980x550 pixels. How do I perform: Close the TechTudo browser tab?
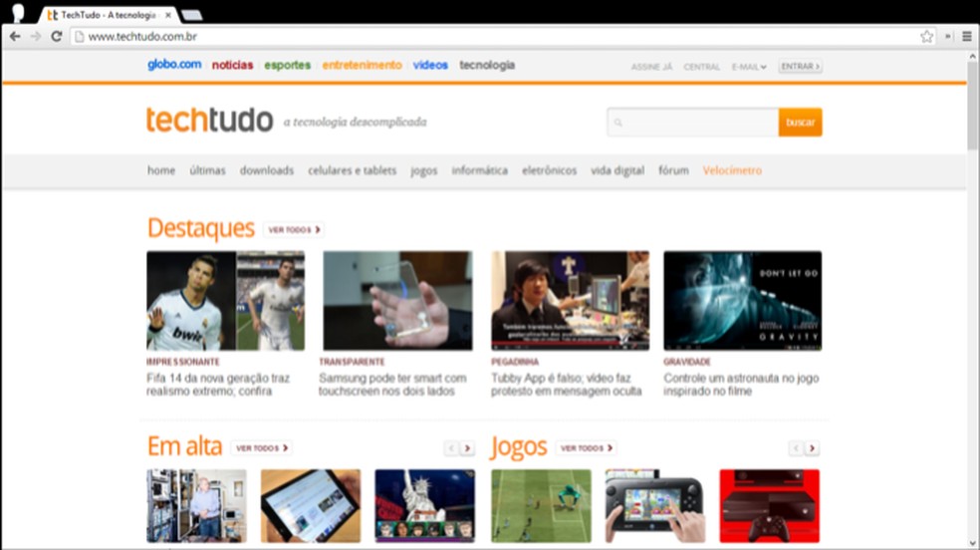click(x=167, y=15)
